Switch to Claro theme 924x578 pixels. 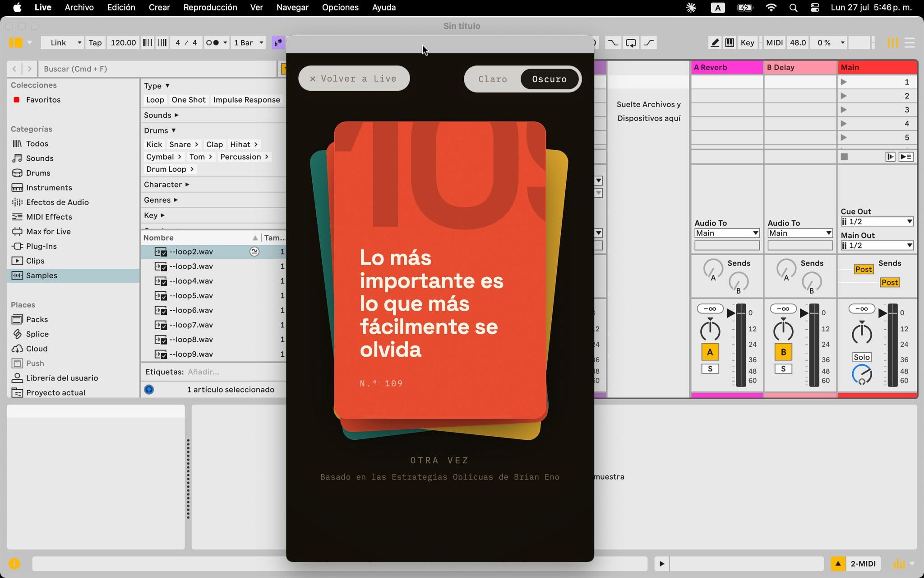pyautogui.click(x=492, y=79)
